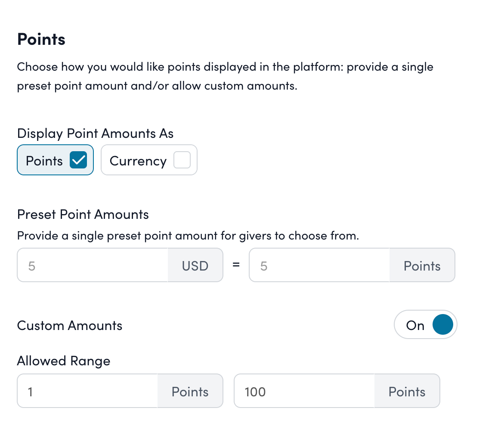This screenshot has width=504, height=442.
Task: Click the Display Point Amounts As label
Action: pyautogui.click(x=95, y=134)
